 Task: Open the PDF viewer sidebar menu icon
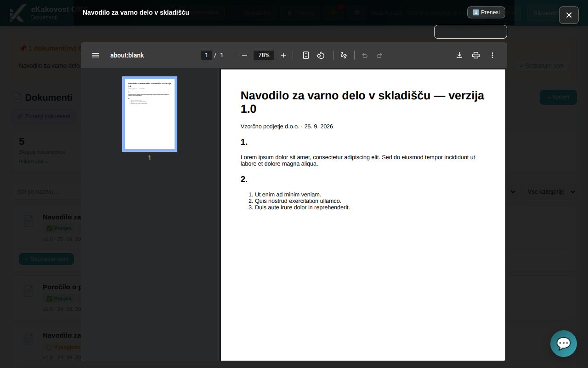(96, 55)
